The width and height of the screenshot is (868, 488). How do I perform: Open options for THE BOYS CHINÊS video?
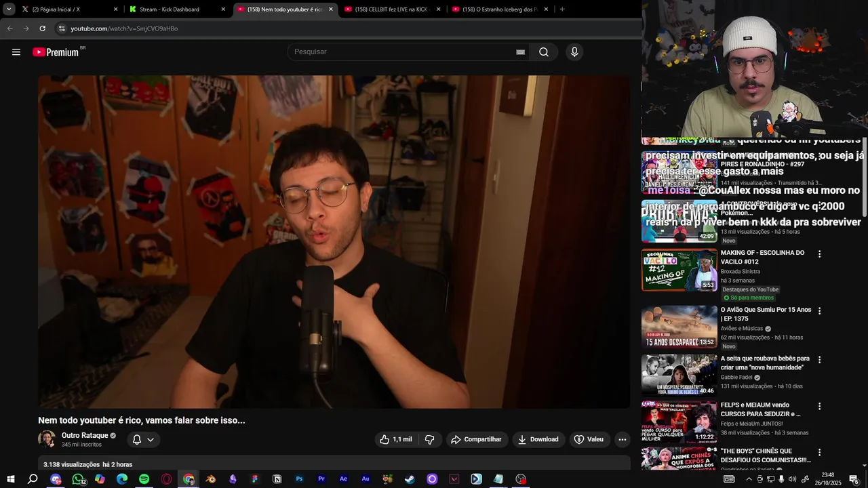pos(819,452)
